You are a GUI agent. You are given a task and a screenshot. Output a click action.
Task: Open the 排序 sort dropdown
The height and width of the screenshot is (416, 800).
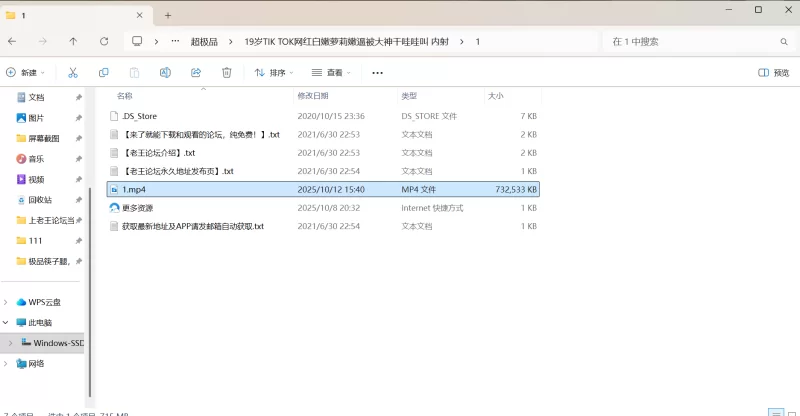(274, 72)
